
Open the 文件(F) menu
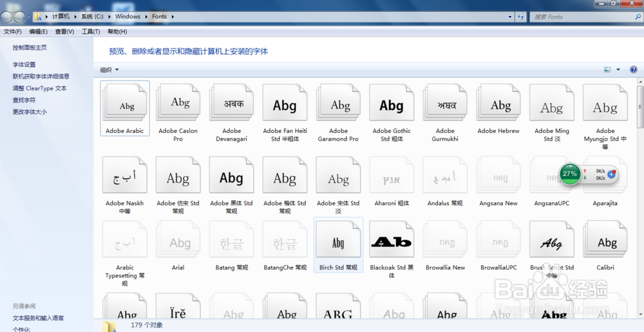pos(12,32)
